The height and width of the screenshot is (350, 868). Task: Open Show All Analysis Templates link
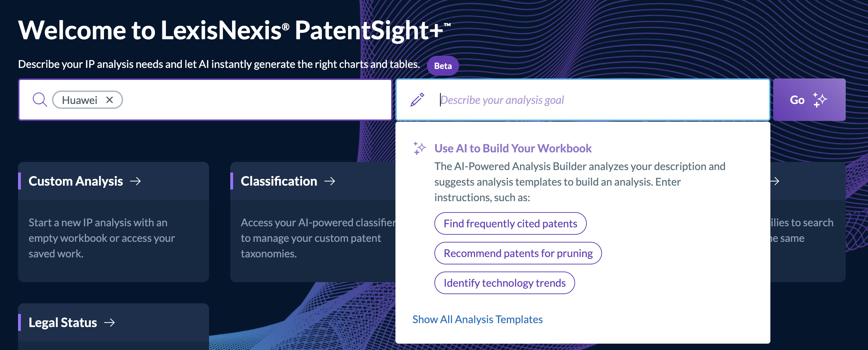click(x=478, y=319)
